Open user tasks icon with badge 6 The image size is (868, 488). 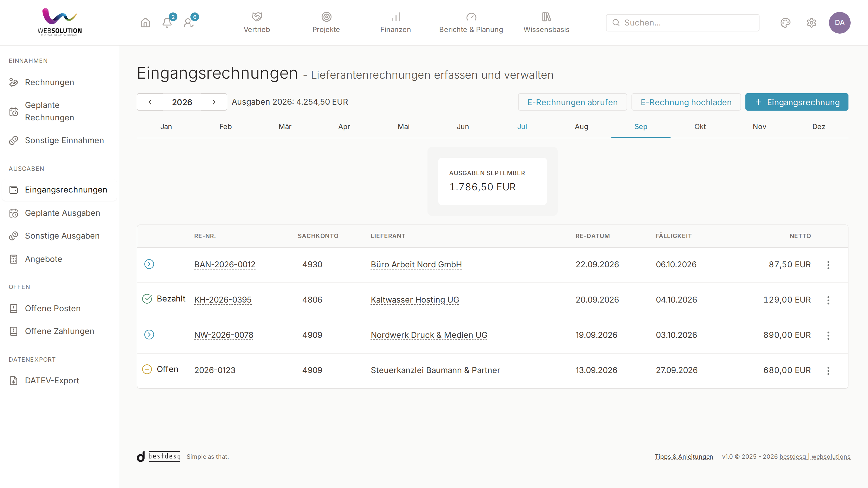point(189,23)
